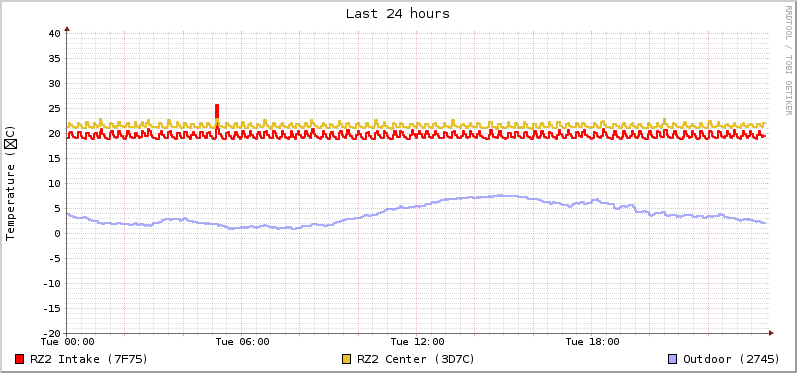Click the 'Outdoor (2745)' legend label
This screenshot has width=797, height=373.
tap(731, 359)
